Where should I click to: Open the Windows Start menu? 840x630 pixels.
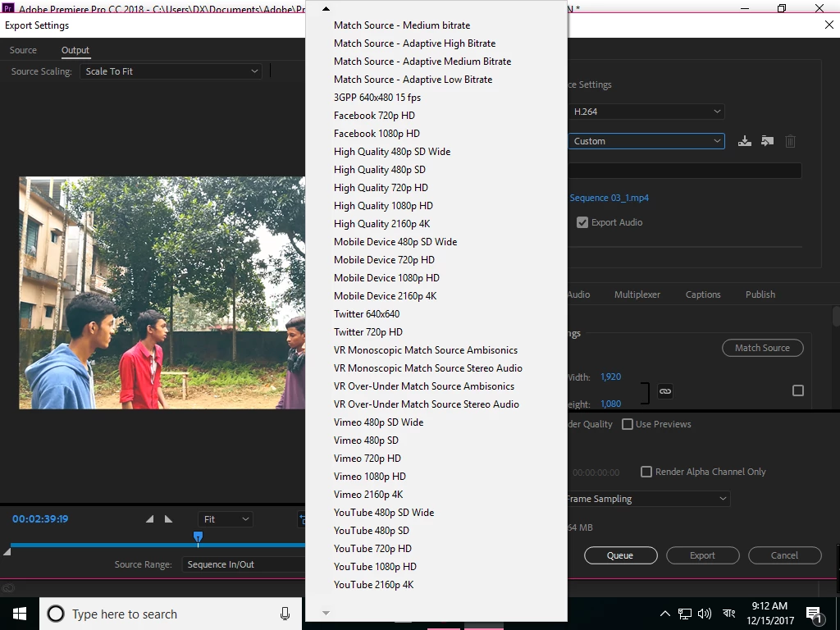click(x=20, y=614)
